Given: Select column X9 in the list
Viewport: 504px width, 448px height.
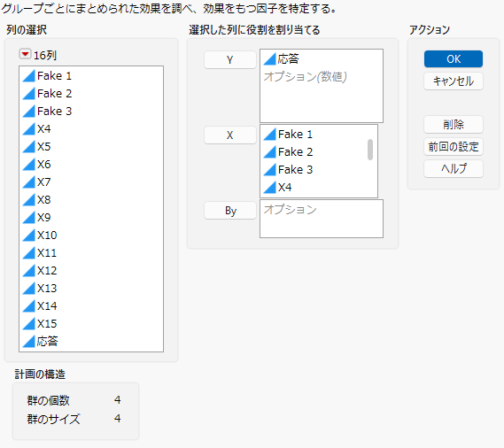Looking at the screenshot, I should point(91,217).
